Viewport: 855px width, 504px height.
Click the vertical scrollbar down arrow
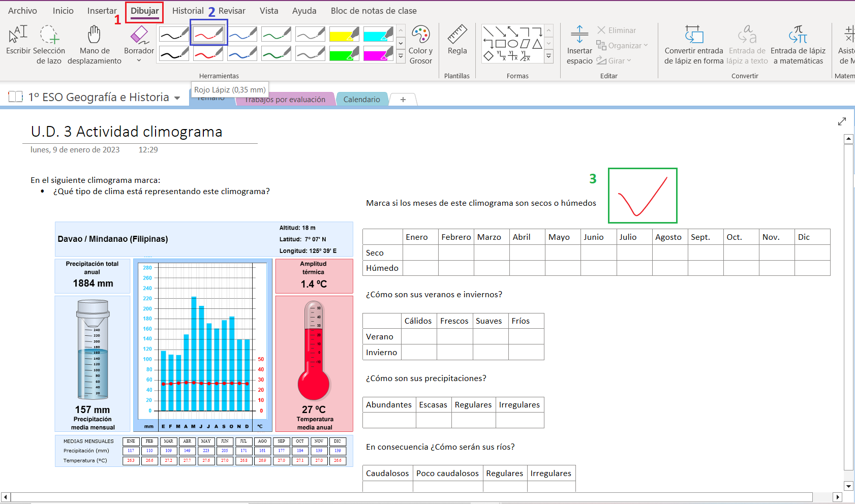848,486
